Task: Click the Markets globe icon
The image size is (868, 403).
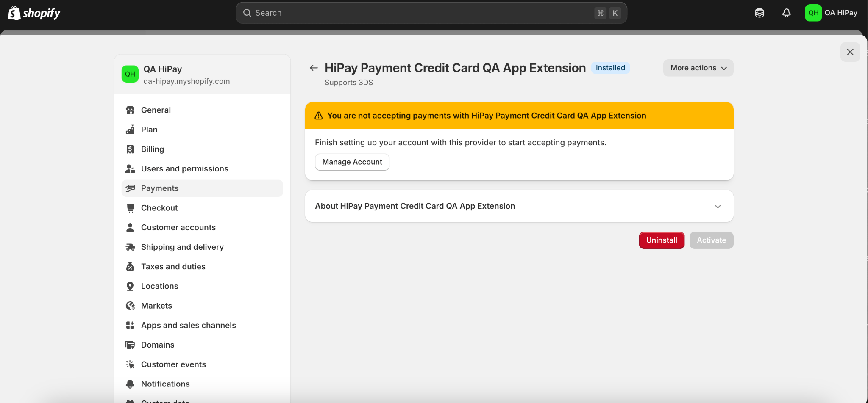Action: [130, 306]
